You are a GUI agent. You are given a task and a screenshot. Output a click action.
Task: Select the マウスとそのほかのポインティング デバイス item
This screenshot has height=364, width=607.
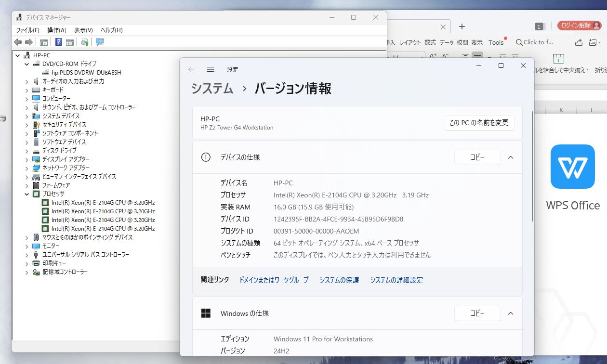pyautogui.click(x=87, y=237)
